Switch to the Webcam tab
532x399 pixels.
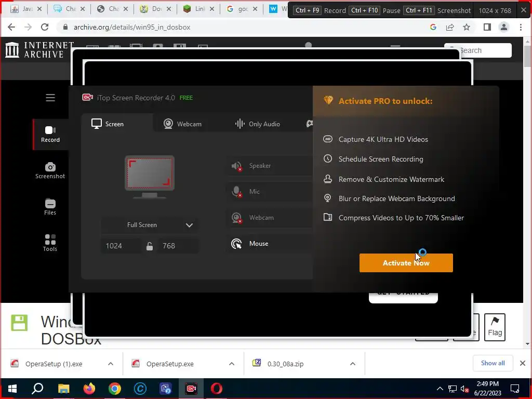coord(182,124)
